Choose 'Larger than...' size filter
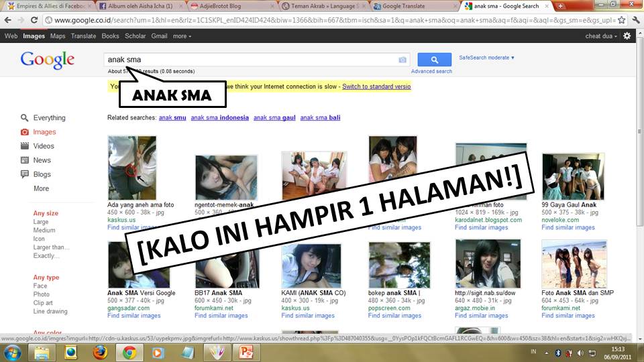 pyautogui.click(x=52, y=247)
